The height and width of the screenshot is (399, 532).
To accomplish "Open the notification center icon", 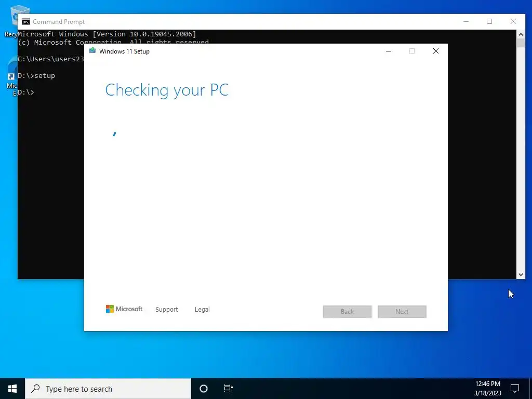I will (x=515, y=389).
